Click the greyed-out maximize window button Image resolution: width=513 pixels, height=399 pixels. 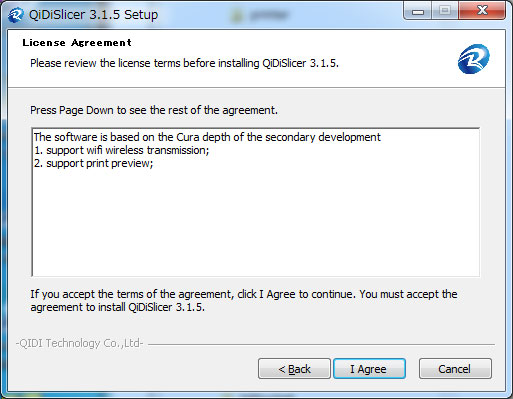pos(445,11)
